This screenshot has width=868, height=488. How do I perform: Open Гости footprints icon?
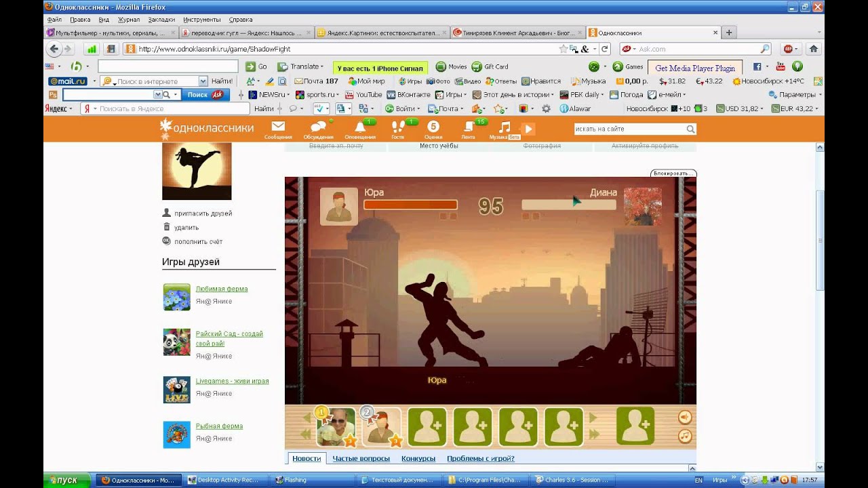pos(398,127)
